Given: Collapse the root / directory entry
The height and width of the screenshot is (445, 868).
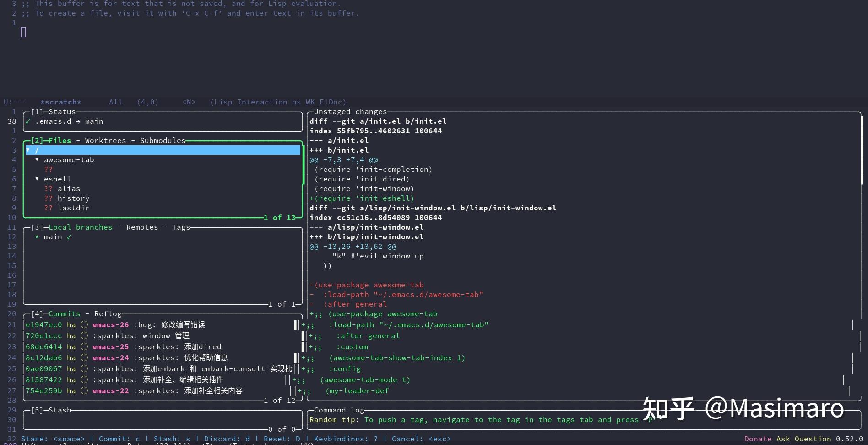Looking at the screenshot, I should click(x=28, y=150).
